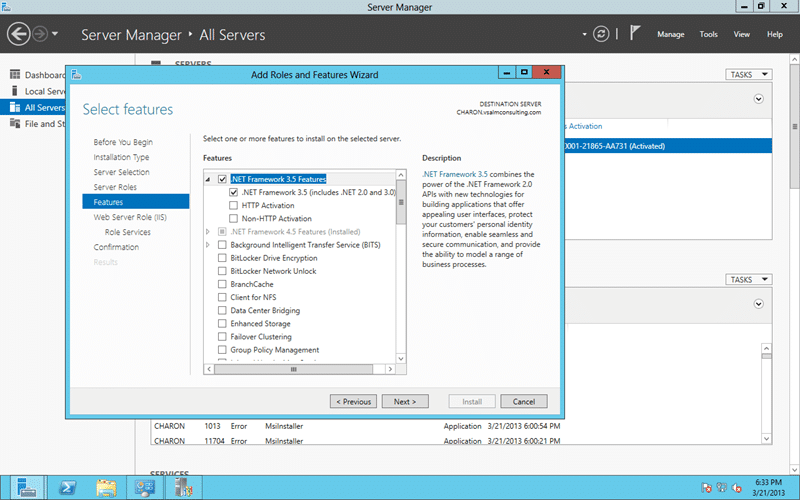Screen dimensions: 800x500
Task: Select the All Servers sidebar icon
Action: coord(15,107)
